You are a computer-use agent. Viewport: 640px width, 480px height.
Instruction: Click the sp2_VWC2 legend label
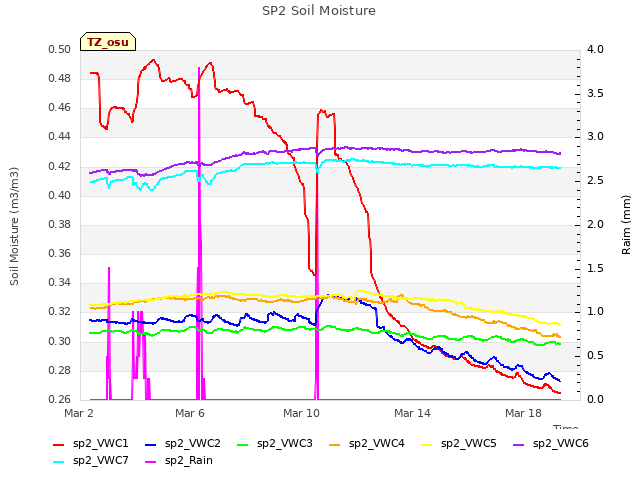tap(193, 443)
